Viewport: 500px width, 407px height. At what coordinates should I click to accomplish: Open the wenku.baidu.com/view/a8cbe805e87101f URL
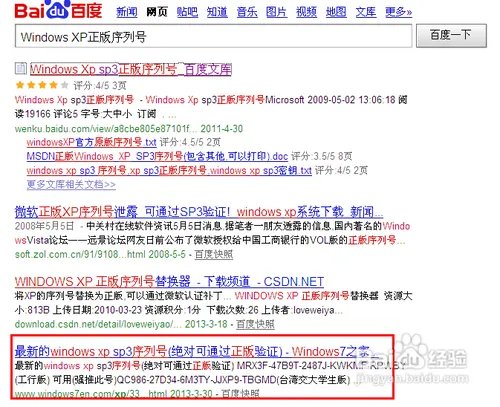(x=106, y=129)
